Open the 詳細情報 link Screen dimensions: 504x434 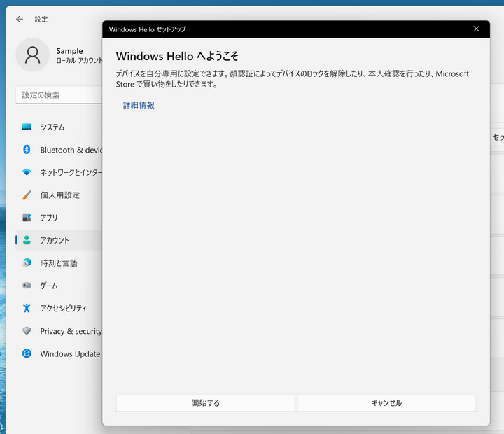139,105
